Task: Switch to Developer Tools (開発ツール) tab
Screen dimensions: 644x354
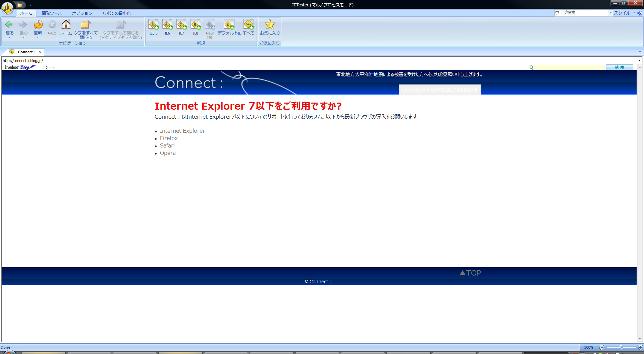Action: click(52, 13)
